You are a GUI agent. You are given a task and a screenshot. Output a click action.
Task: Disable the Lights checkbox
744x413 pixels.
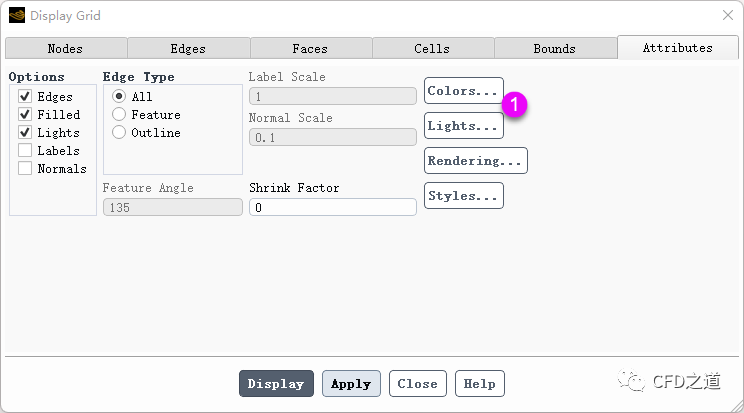click(x=25, y=133)
